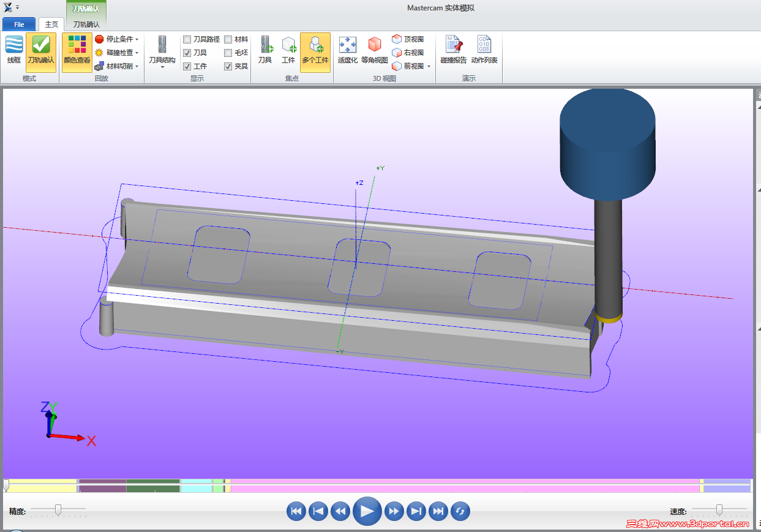The height and width of the screenshot is (532, 761).
Task: Enable the 刀具路径 toolpath checkbox
Action: [x=187, y=39]
